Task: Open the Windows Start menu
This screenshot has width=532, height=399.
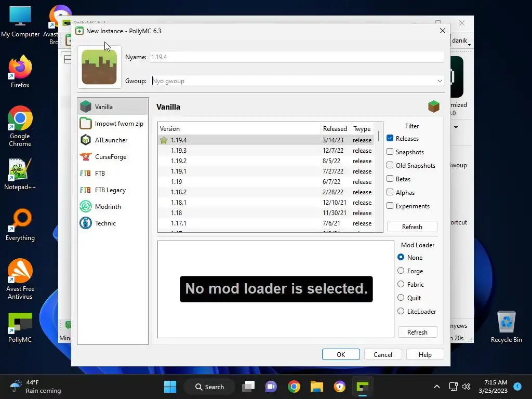Action: pos(170,387)
